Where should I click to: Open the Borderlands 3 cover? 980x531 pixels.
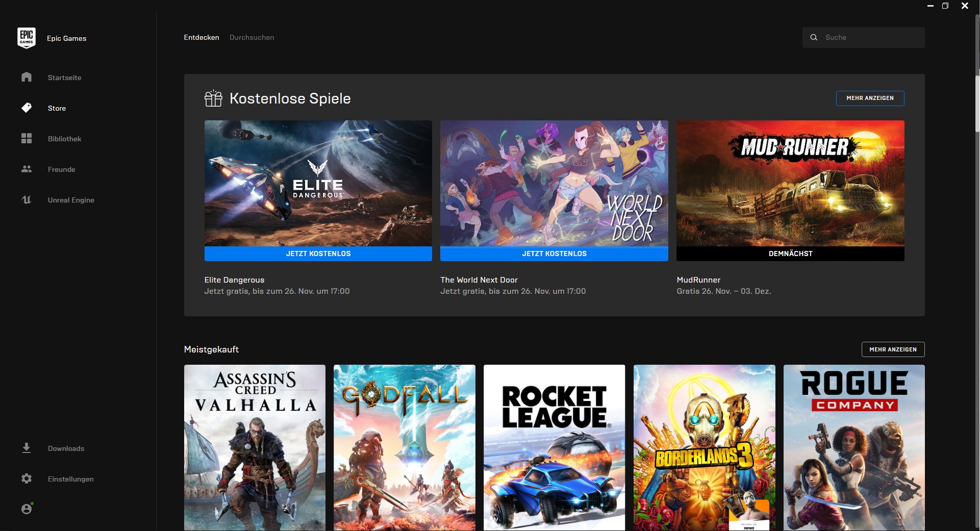(704, 447)
